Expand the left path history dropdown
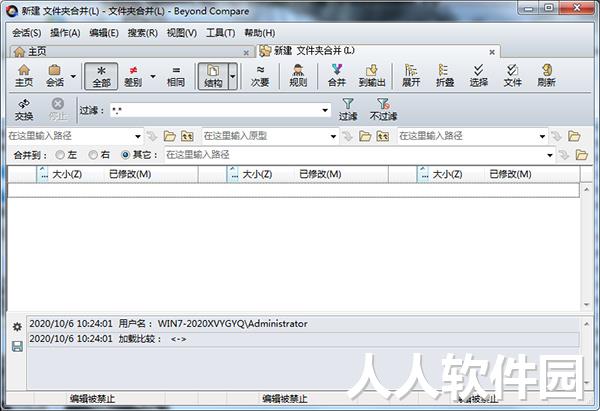The image size is (600, 411). (x=138, y=136)
